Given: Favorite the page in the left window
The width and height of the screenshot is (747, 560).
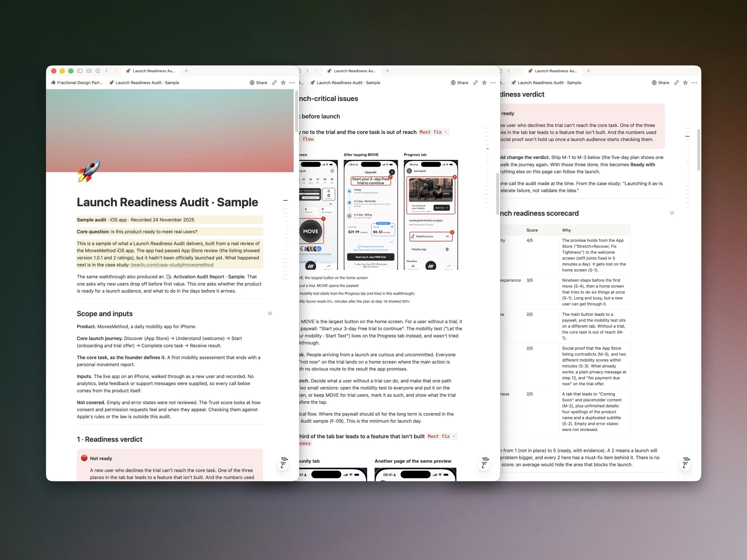Looking at the screenshot, I should pos(283,83).
